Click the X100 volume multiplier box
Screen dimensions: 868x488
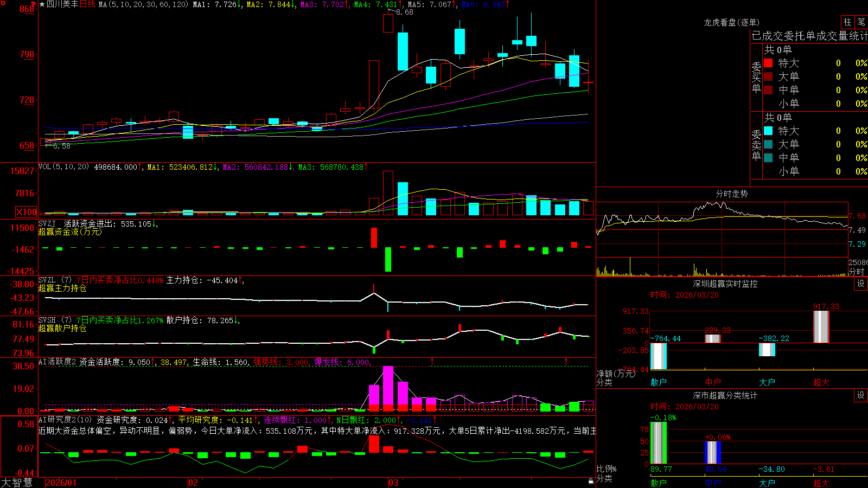point(27,212)
